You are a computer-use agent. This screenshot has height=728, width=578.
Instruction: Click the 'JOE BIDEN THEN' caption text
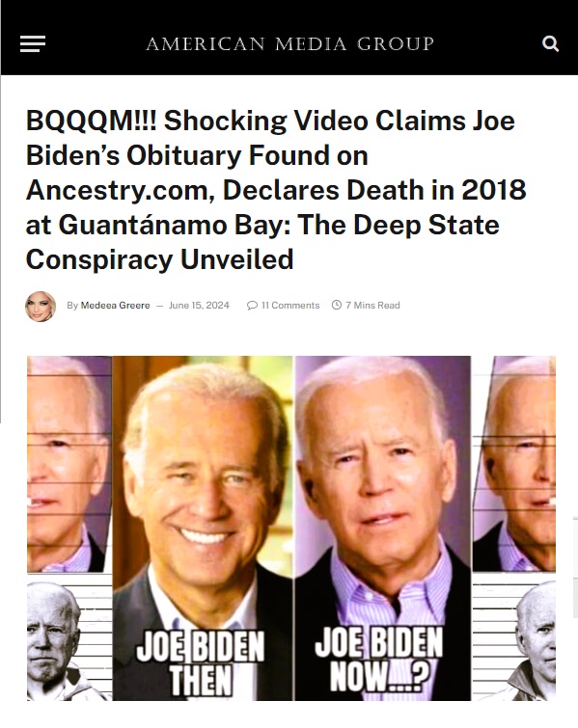pos(201,663)
